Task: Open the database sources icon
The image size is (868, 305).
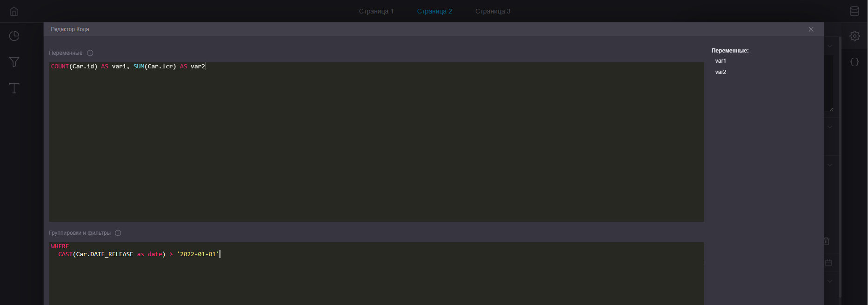Action: pyautogui.click(x=855, y=11)
